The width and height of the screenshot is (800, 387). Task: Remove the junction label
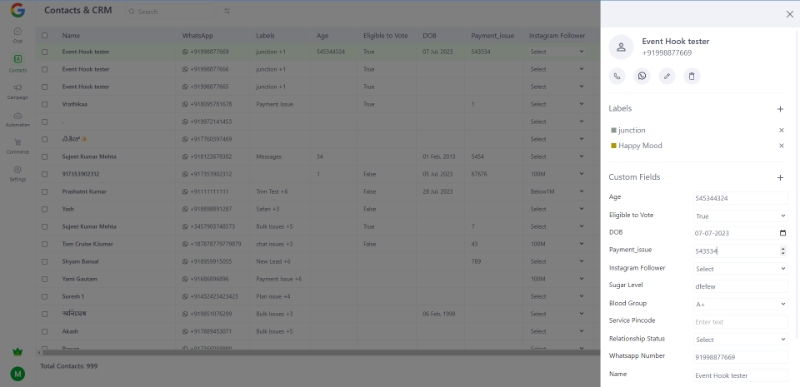click(x=781, y=131)
